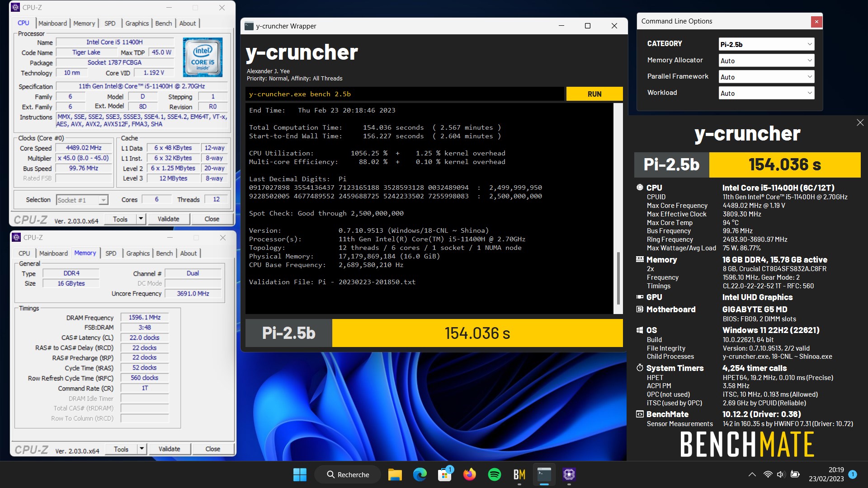
Task: Open the Wi-Fi network tray icon
Action: click(768, 474)
